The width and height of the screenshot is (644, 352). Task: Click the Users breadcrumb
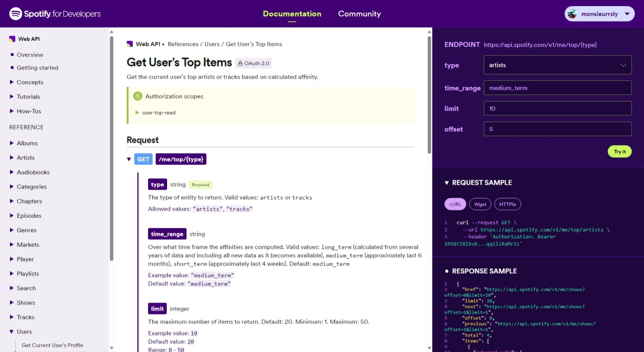point(212,44)
